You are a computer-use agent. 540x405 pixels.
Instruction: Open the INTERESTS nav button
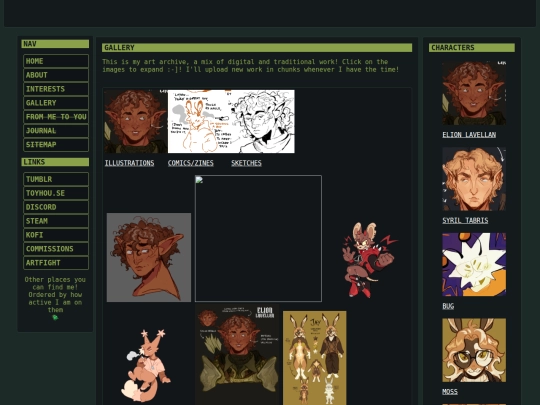click(56, 89)
